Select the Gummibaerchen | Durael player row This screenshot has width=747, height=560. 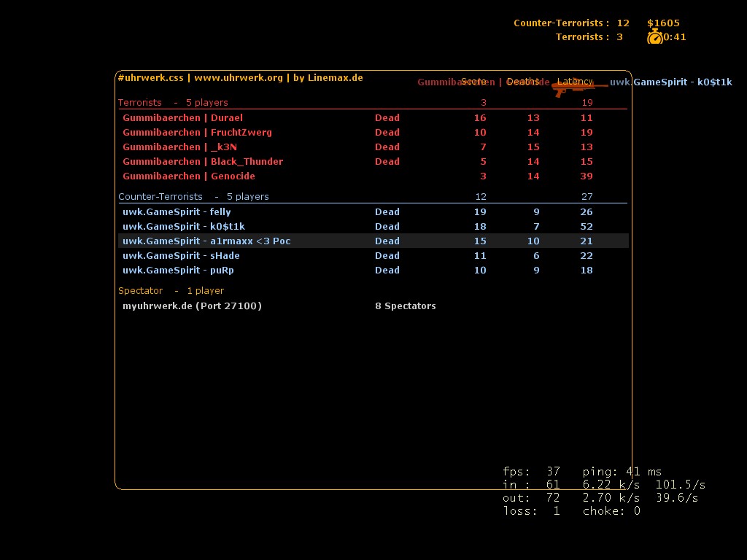point(182,117)
